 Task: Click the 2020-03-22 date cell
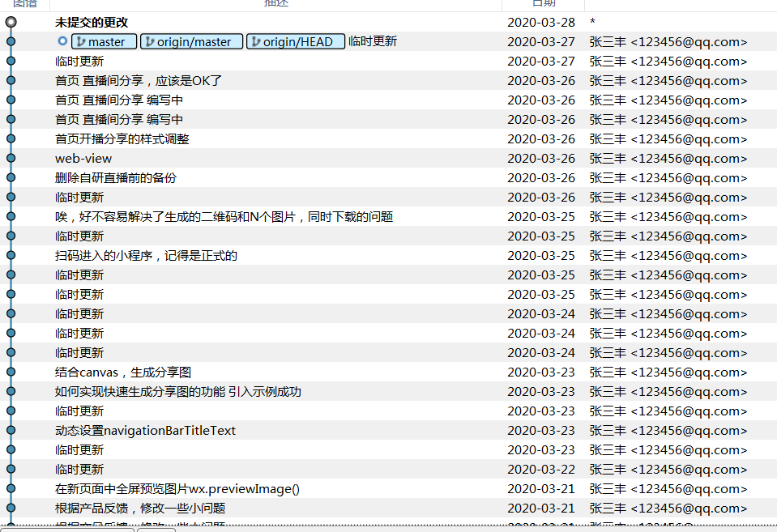point(540,470)
